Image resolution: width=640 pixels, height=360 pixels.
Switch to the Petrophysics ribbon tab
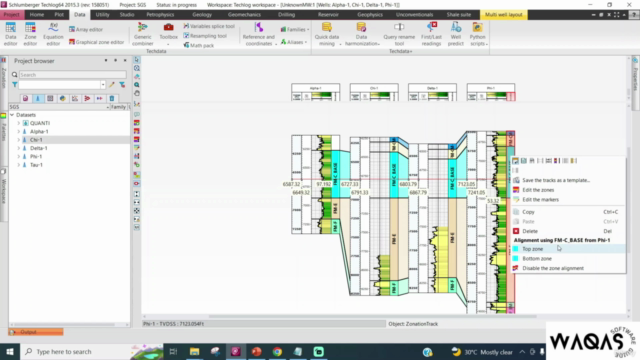pyautogui.click(x=160, y=14)
